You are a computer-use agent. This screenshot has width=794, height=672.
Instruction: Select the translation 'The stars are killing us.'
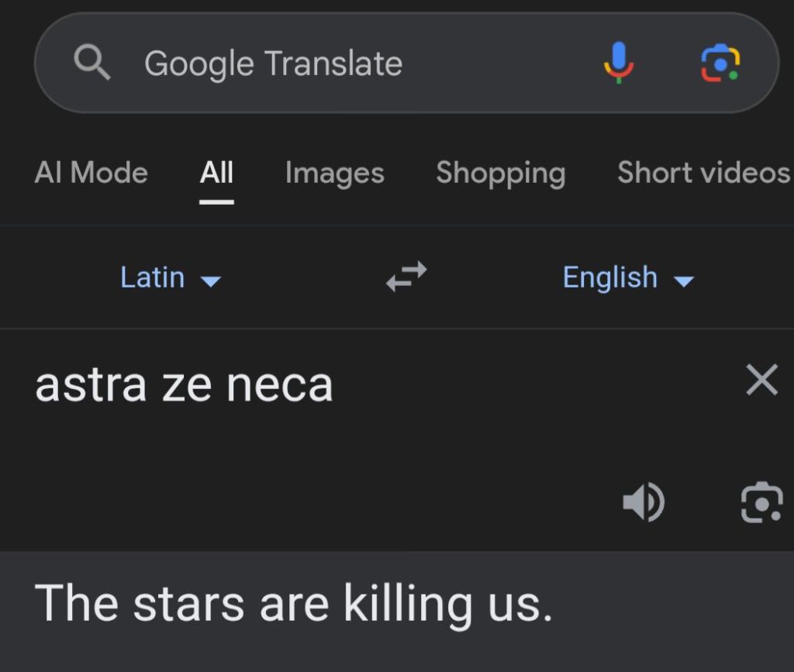click(x=293, y=603)
